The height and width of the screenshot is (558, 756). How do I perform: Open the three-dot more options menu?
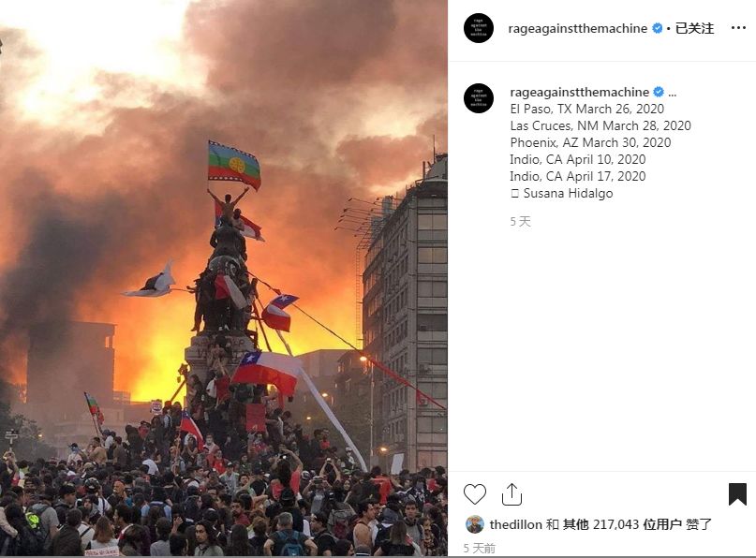tap(738, 28)
